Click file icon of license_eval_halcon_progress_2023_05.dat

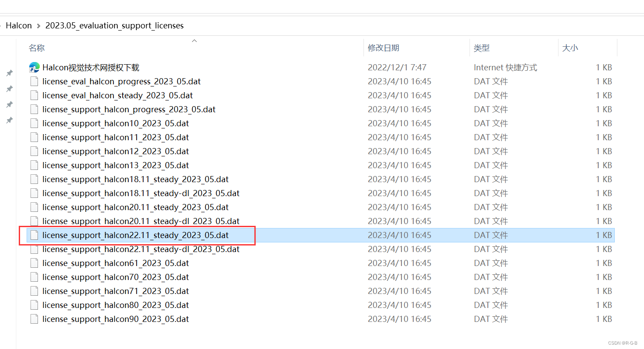coord(34,81)
